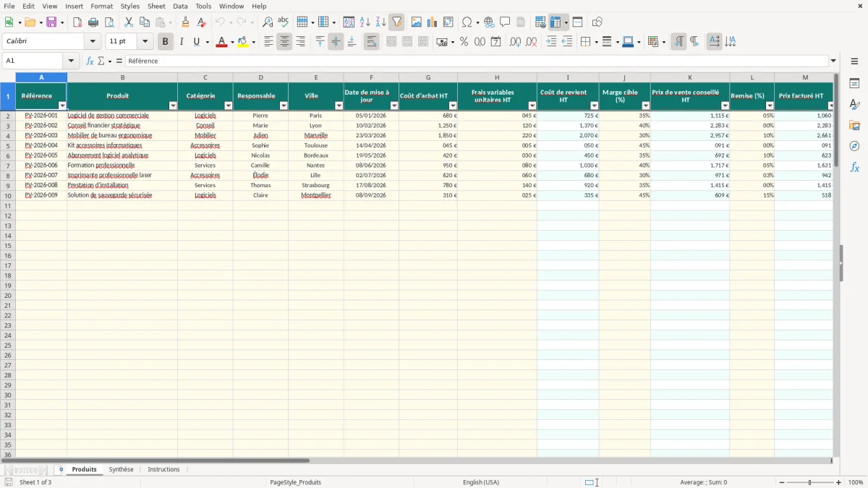This screenshot has width=868, height=488.
Task: Open the Data menu
Action: tap(180, 6)
